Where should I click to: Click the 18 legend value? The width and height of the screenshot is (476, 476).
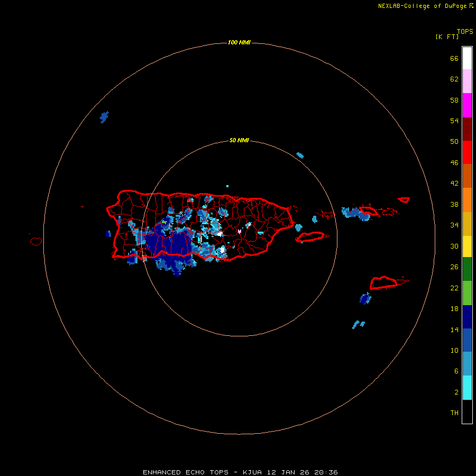(454, 309)
